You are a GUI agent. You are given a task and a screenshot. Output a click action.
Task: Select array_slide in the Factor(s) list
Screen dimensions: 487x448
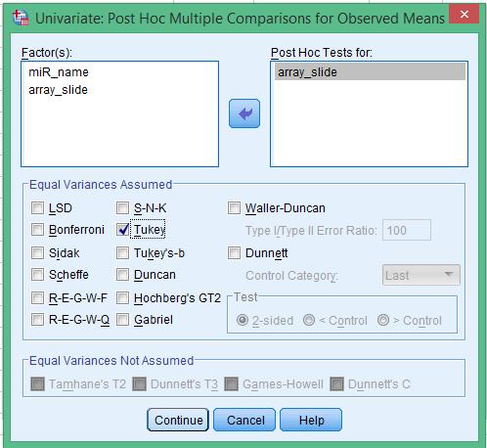[x=58, y=90]
